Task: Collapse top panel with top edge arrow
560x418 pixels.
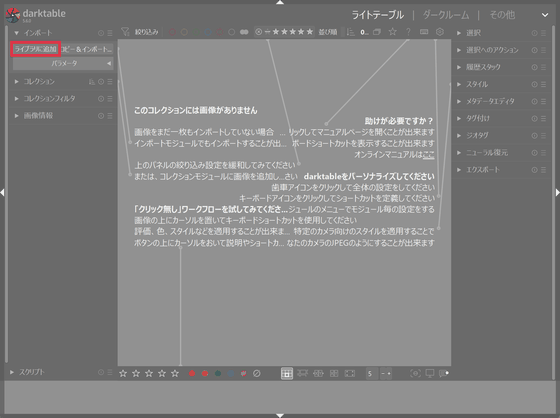Action: 280,3
